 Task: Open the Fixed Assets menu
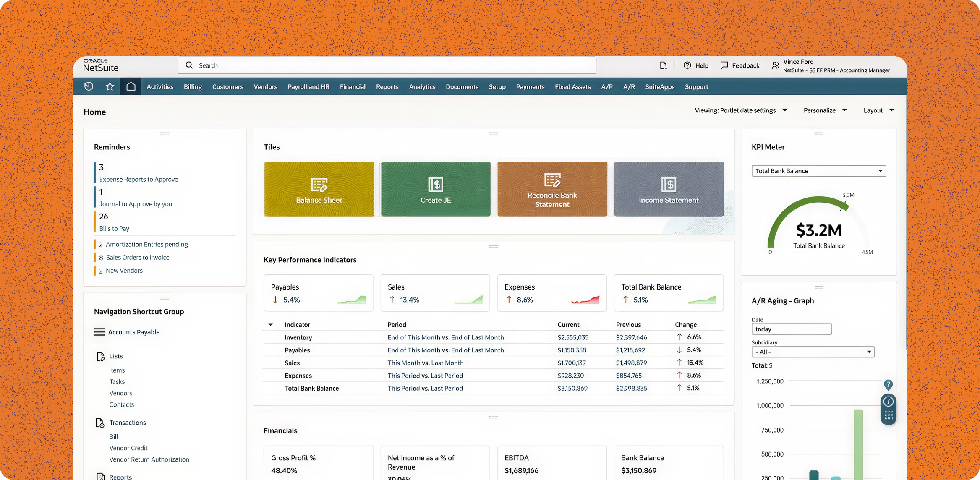tap(572, 87)
